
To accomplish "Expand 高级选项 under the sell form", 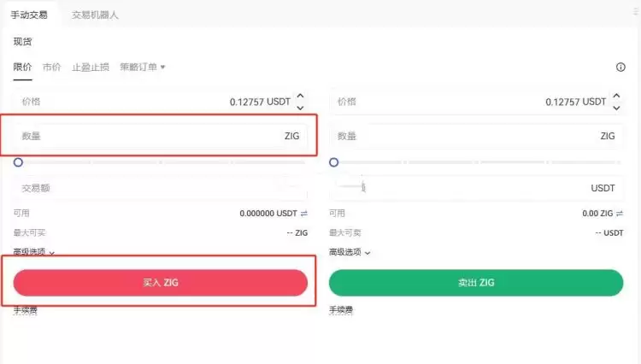I will (350, 252).
